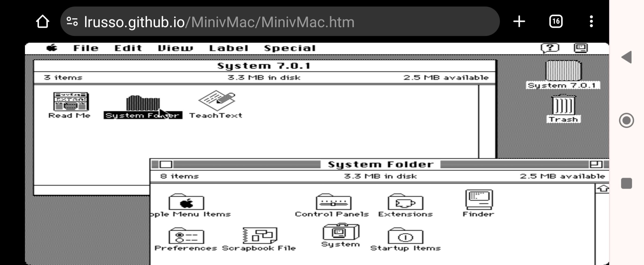
Task: Click the System Folder window title text
Action: pyautogui.click(x=380, y=164)
